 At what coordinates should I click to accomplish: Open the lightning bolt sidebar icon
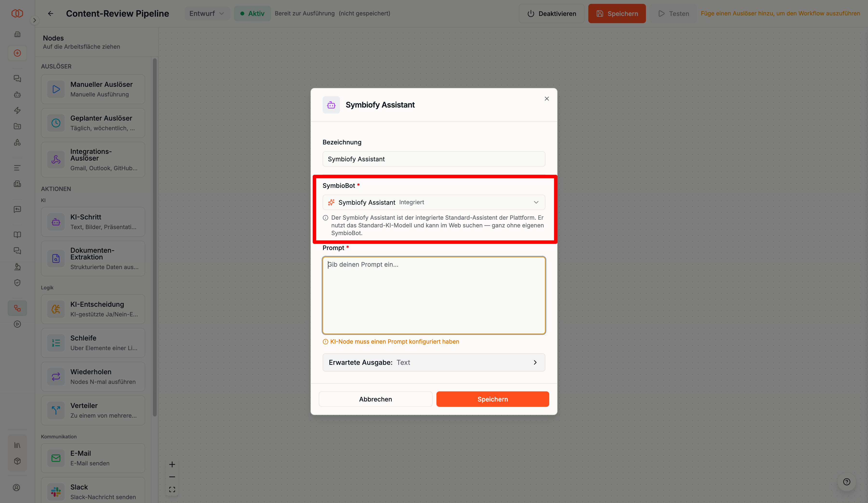[x=17, y=111]
